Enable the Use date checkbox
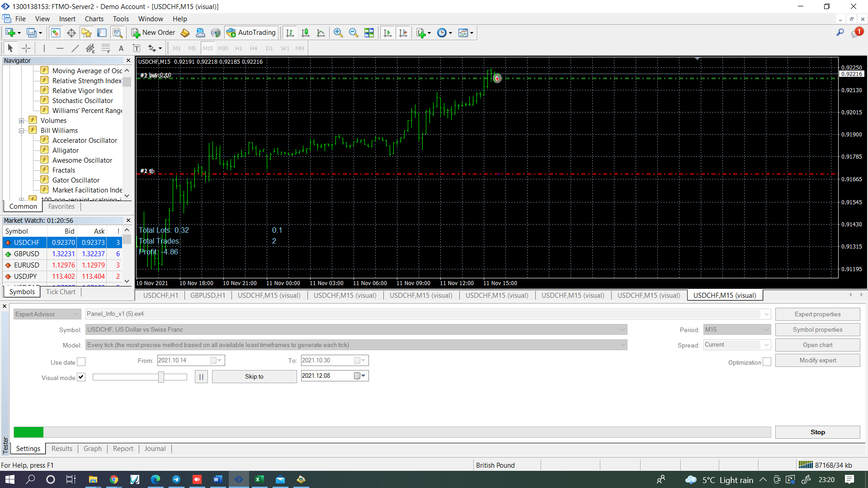 [x=81, y=362]
